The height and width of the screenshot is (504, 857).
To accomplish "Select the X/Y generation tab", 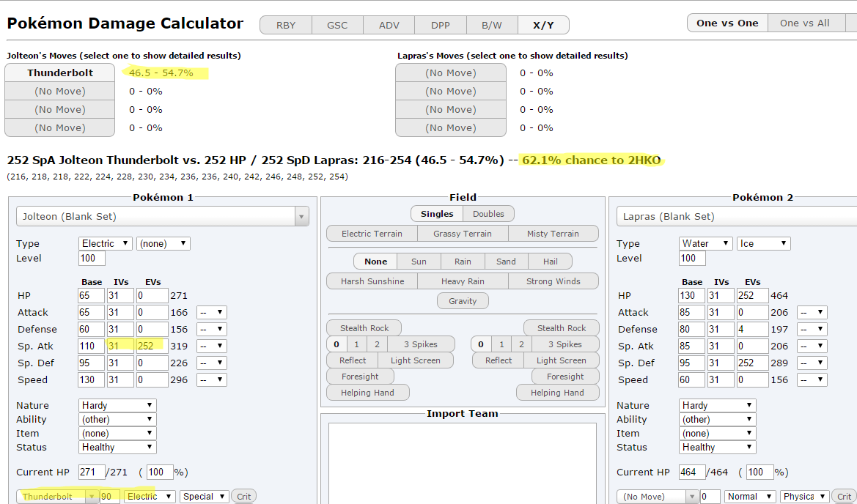I will pyautogui.click(x=543, y=25).
